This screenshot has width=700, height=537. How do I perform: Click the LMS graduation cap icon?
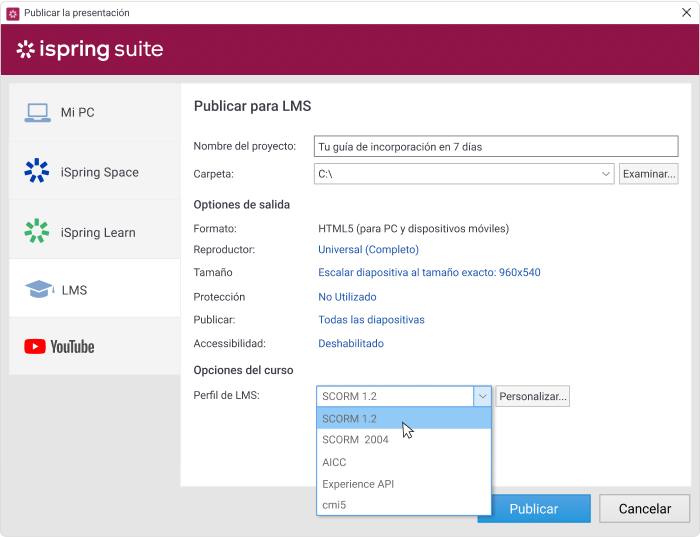tap(40, 289)
